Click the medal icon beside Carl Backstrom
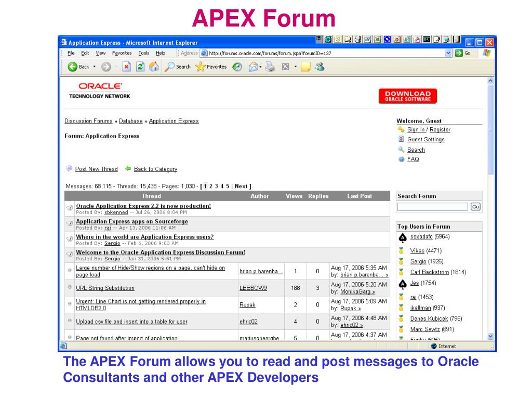532x399 pixels. 401,272
